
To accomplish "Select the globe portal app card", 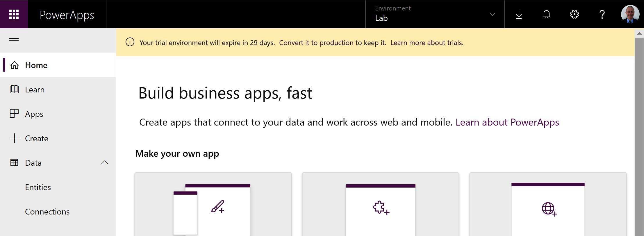I will (548, 204).
